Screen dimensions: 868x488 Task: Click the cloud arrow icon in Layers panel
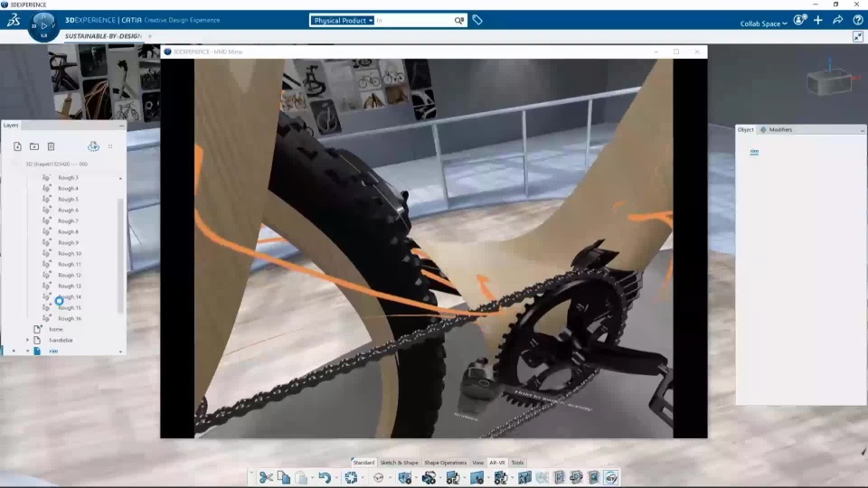(93, 146)
